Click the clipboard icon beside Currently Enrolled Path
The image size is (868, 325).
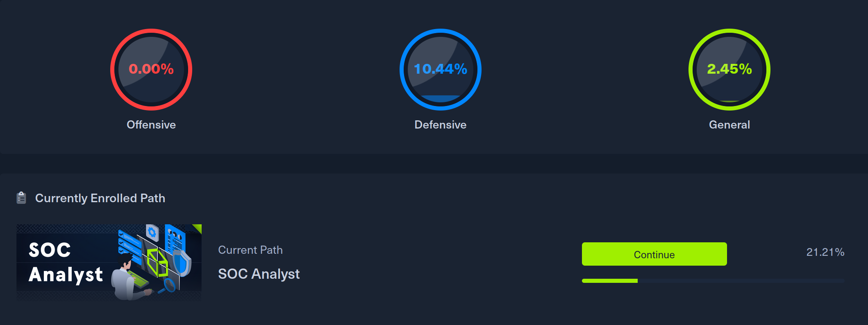21,198
